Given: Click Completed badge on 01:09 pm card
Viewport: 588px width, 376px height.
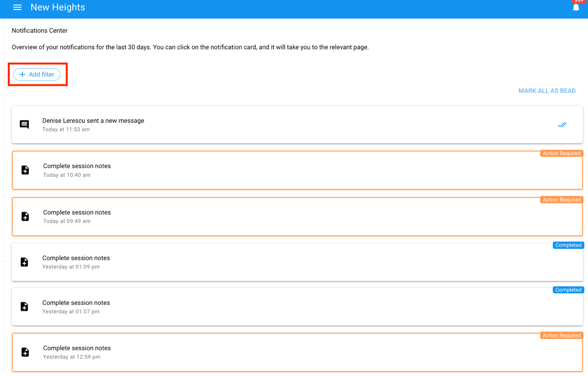Looking at the screenshot, I should point(568,245).
